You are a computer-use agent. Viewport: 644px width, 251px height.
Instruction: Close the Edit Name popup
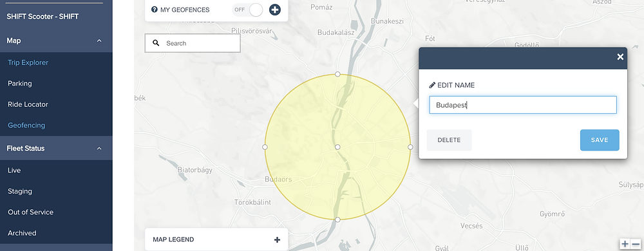click(620, 57)
